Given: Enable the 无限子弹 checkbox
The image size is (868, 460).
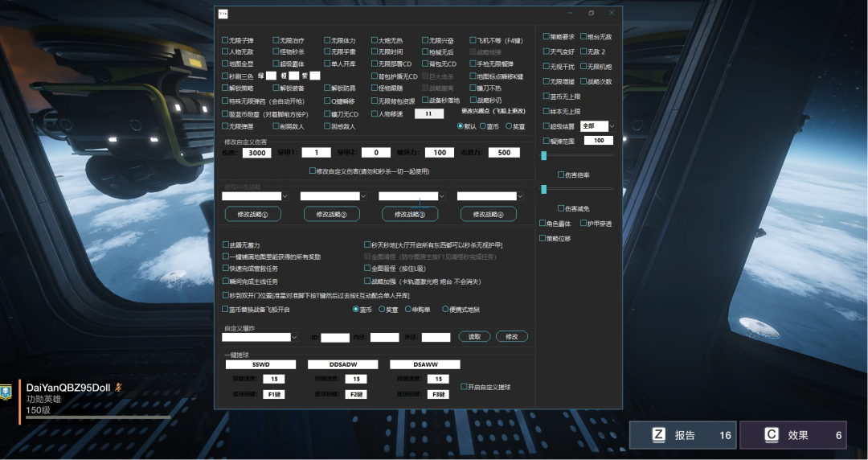Looking at the screenshot, I should (226, 40).
